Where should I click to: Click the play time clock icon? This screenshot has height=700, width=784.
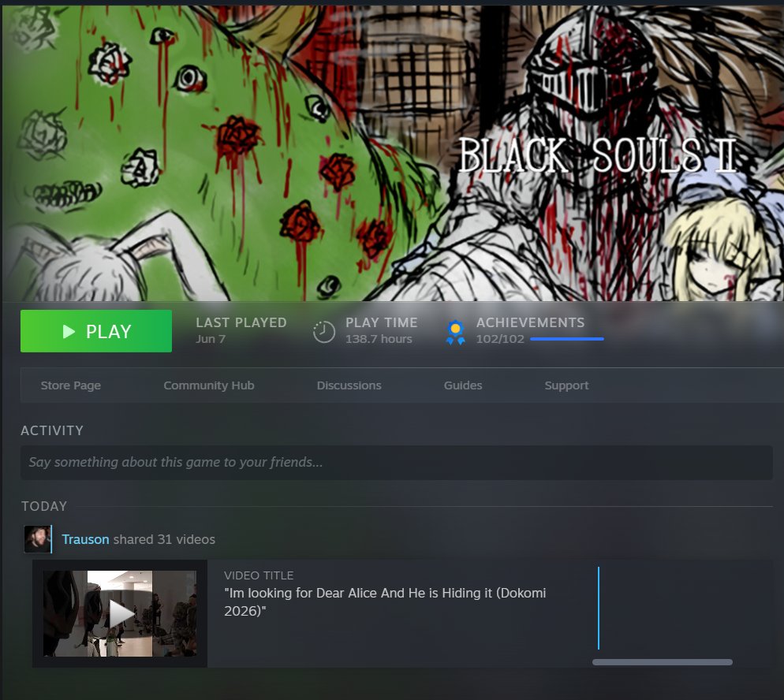coord(323,332)
